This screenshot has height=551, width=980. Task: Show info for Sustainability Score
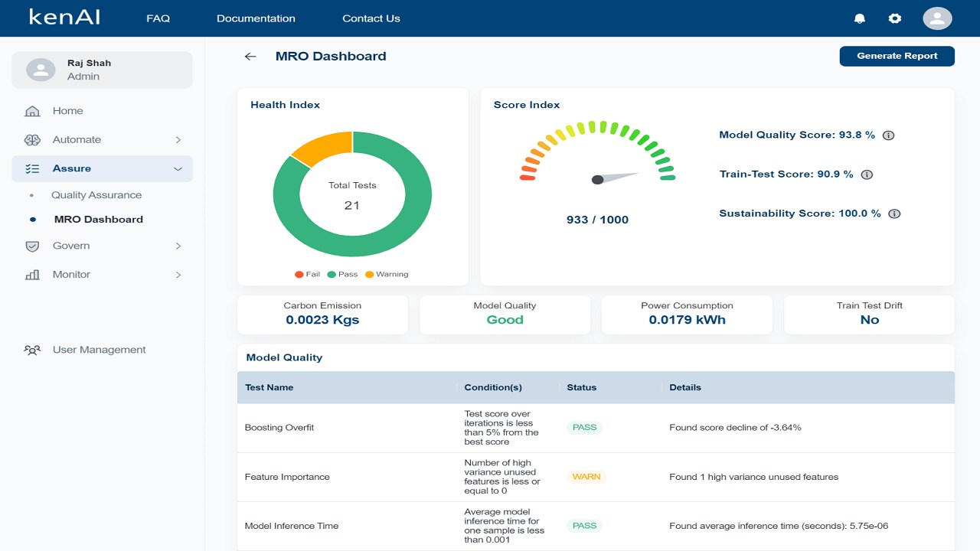point(894,214)
